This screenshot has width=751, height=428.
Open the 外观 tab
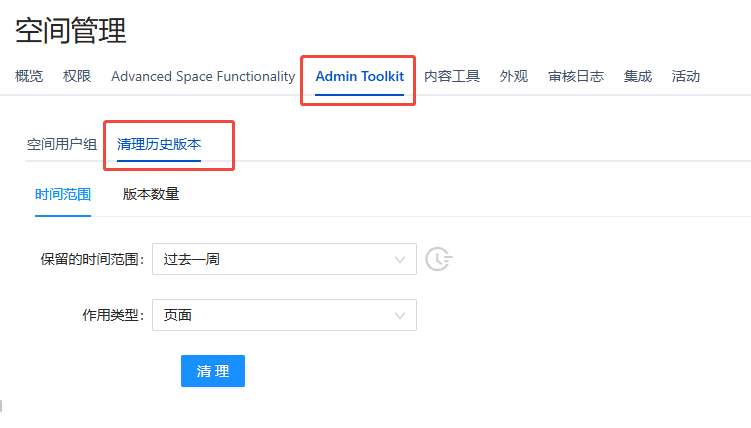click(x=514, y=76)
